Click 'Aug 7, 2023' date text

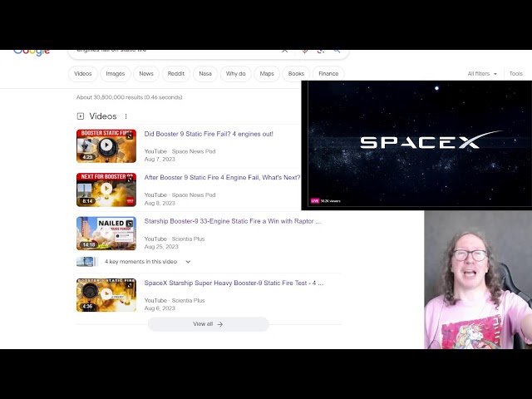160,159
